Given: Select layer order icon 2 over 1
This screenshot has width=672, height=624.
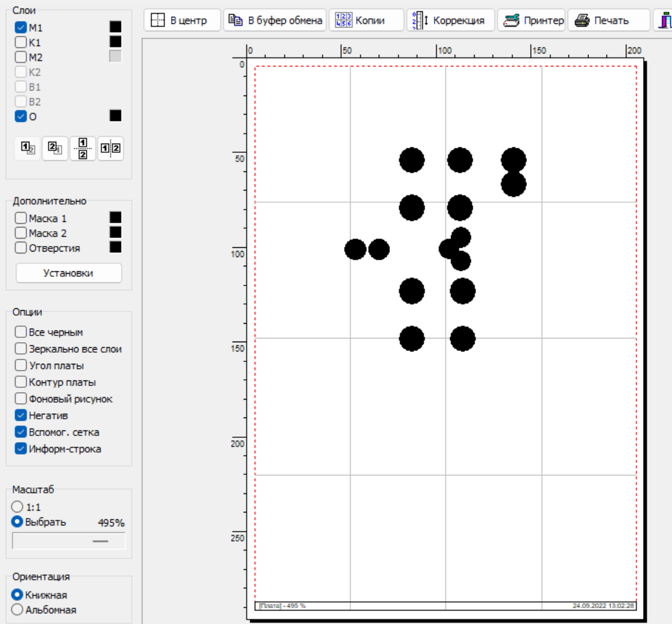Looking at the screenshot, I should [x=55, y=148].
